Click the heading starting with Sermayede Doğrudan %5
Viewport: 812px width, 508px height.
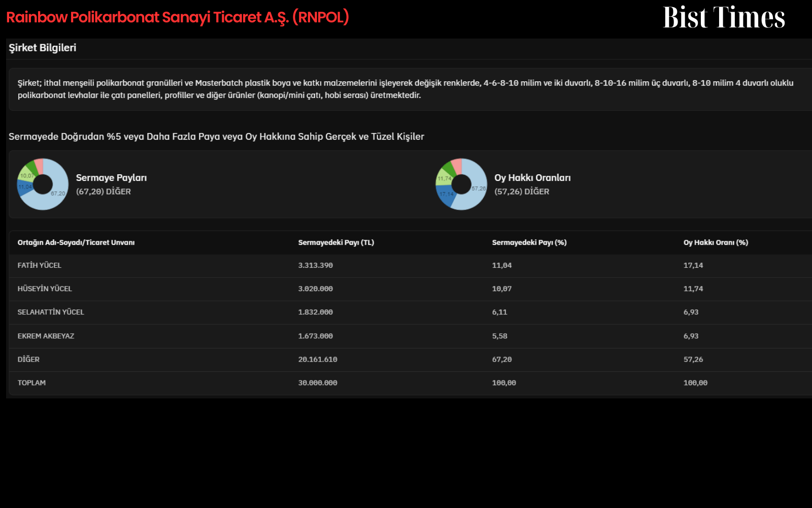click(x=216, y=137)
